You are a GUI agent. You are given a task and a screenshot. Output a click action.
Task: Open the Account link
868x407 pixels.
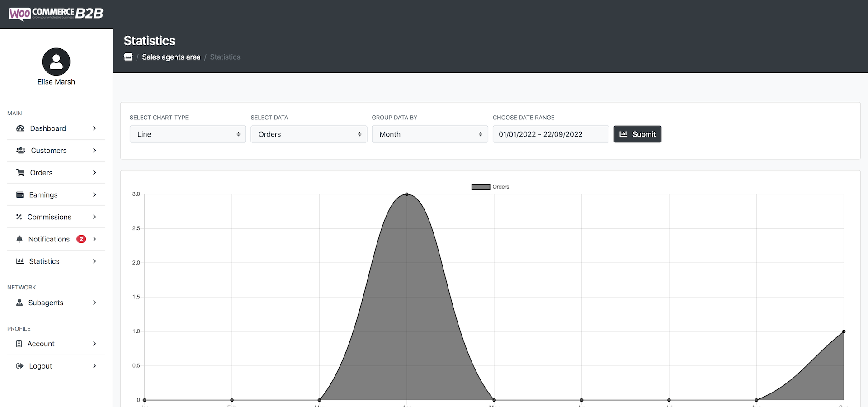pyautogui.click(x=56, y=344)
